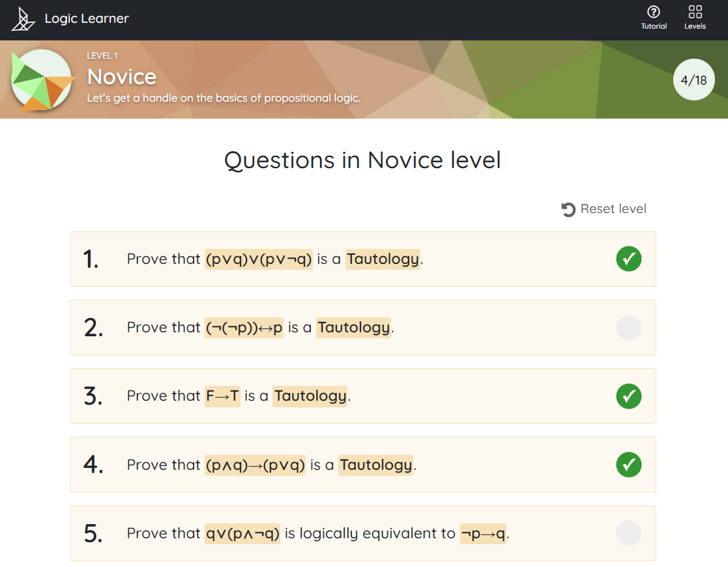Click question 3's green checkmark icon
This screenshot has height=567, width=728.
(628, 396)
